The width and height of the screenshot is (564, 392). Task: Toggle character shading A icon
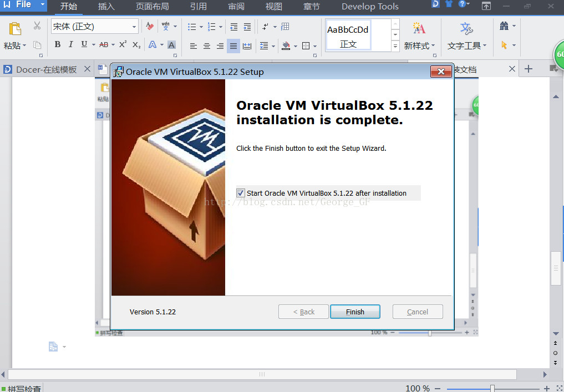171,45
